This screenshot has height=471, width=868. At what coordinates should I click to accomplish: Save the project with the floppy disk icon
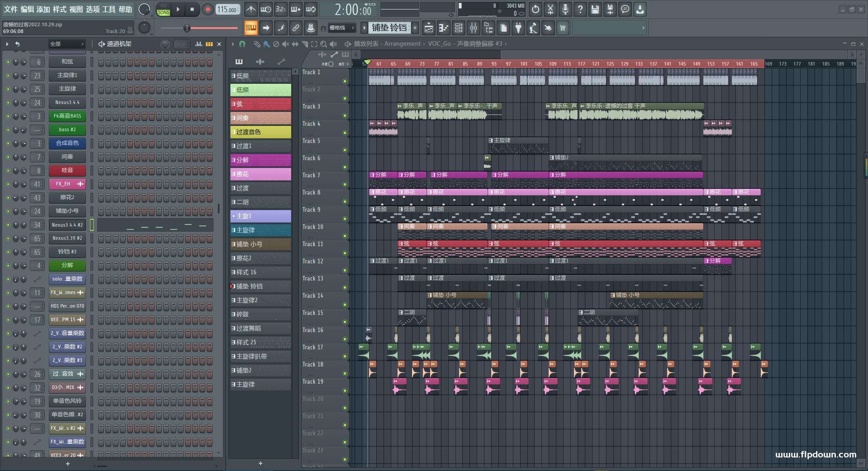pos(595,9)
